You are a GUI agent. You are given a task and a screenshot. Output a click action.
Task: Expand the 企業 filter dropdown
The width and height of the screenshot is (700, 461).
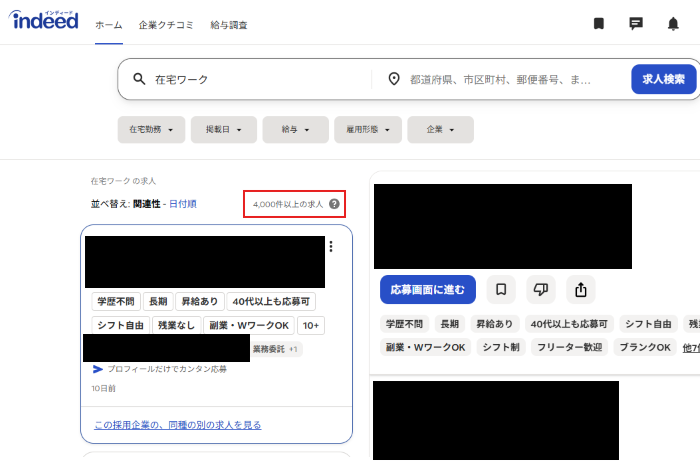click(440, 130)
